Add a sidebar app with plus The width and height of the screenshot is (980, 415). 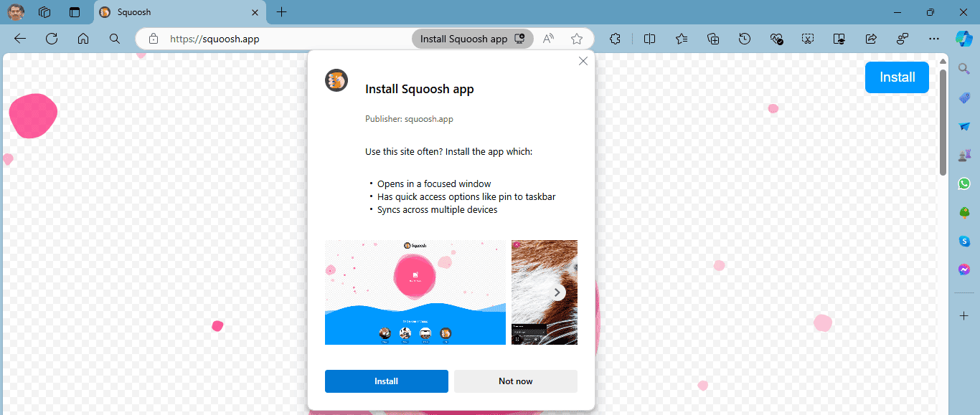[x=964, y=315]
